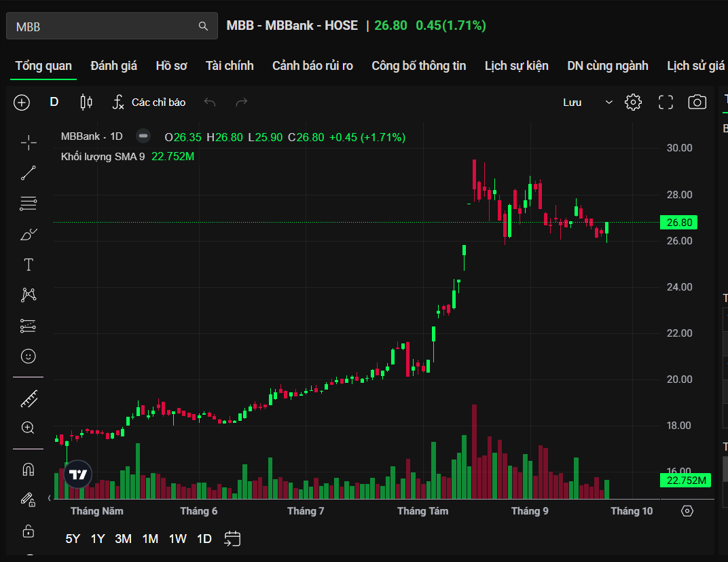Click the 22.752M volume label

685,481
